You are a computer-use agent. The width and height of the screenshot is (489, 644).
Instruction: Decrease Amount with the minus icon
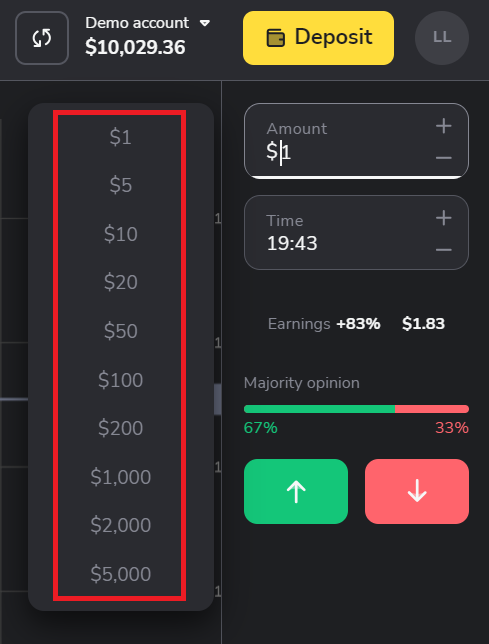tap(443, 158)
